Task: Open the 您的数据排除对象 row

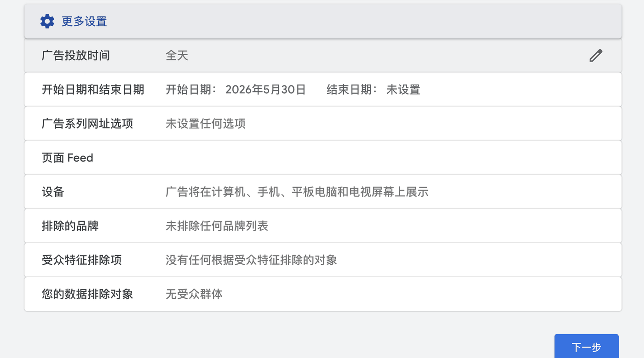Action: (323, 294)
